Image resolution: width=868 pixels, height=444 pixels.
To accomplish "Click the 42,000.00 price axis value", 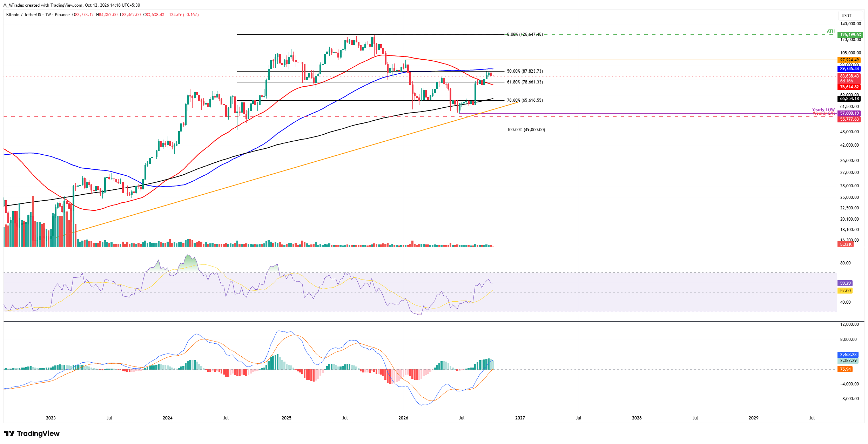I will point(849,145).
